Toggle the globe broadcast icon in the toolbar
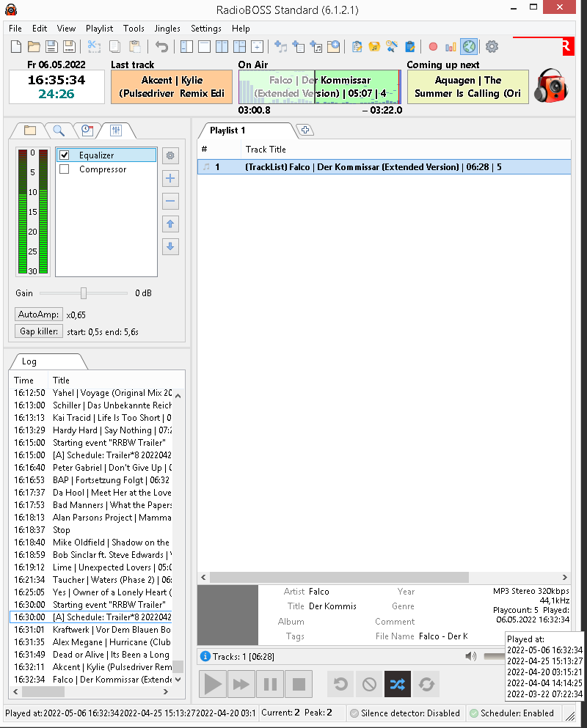This screenshot has width=587, height=728. pyautogui.click(x=469, y=46)
